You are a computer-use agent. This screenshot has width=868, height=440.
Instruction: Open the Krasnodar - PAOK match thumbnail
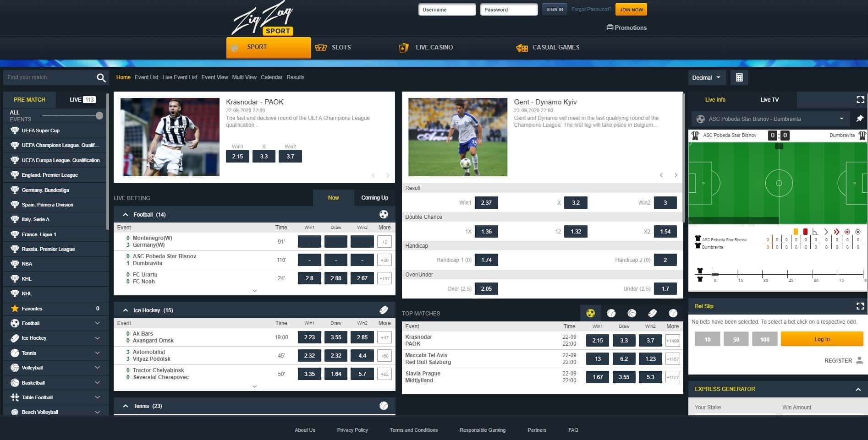[170, 137]
